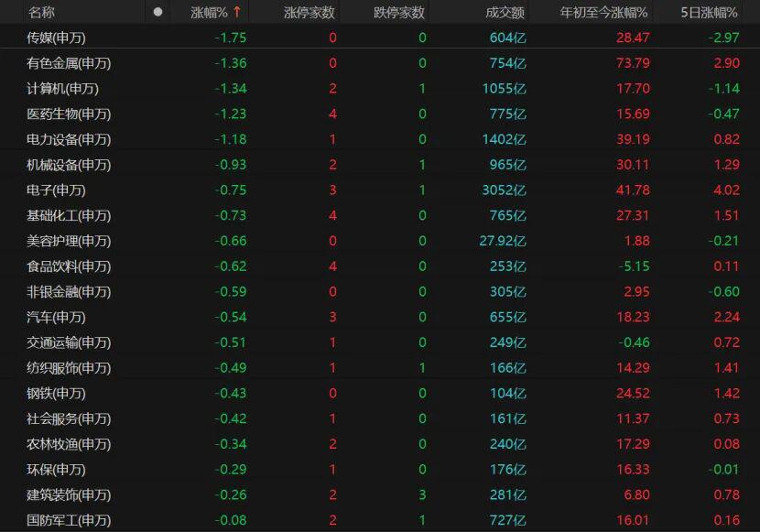Open the 传媒(申万) sector row
Viewport: 760px width, 532px height.
(62, 38)
